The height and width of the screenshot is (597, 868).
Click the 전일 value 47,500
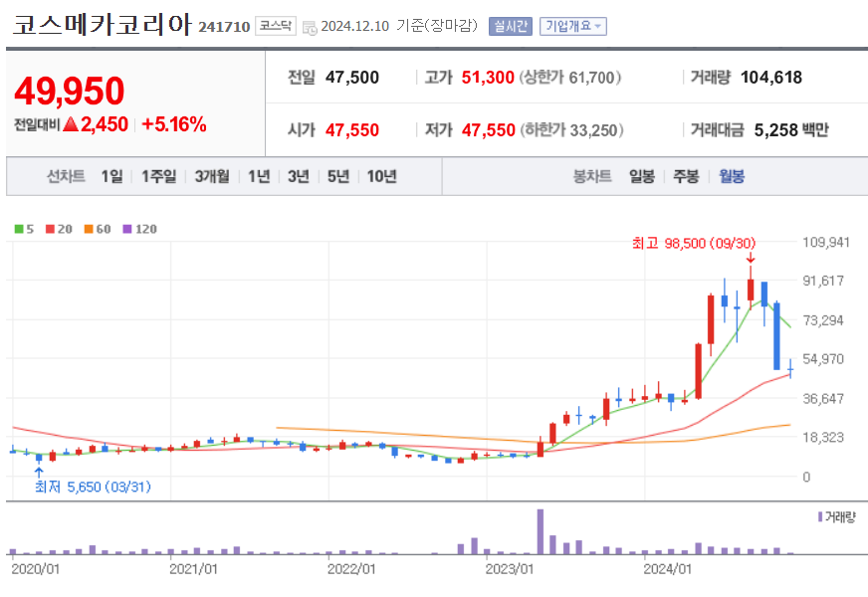352,78
